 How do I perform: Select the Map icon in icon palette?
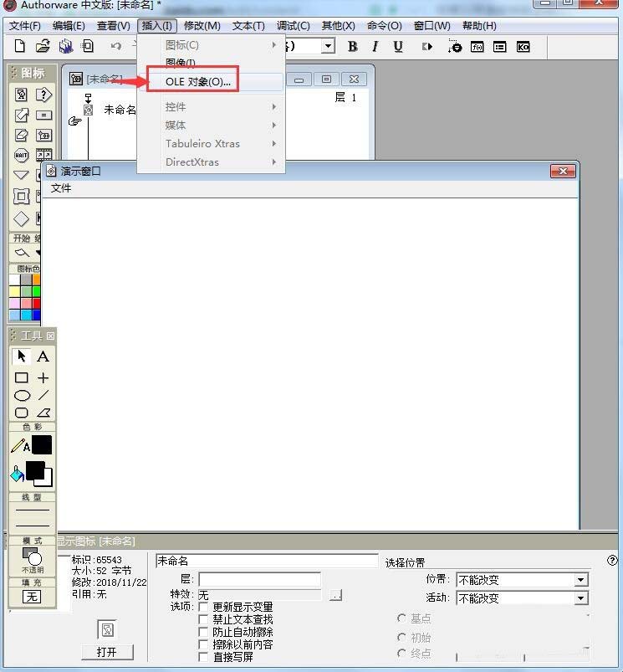pos(43,136)
